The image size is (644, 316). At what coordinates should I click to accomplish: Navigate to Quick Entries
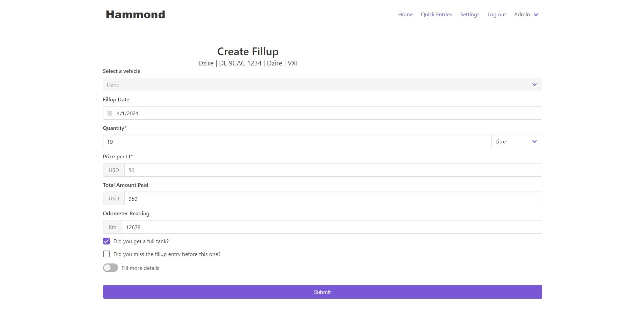436,15
